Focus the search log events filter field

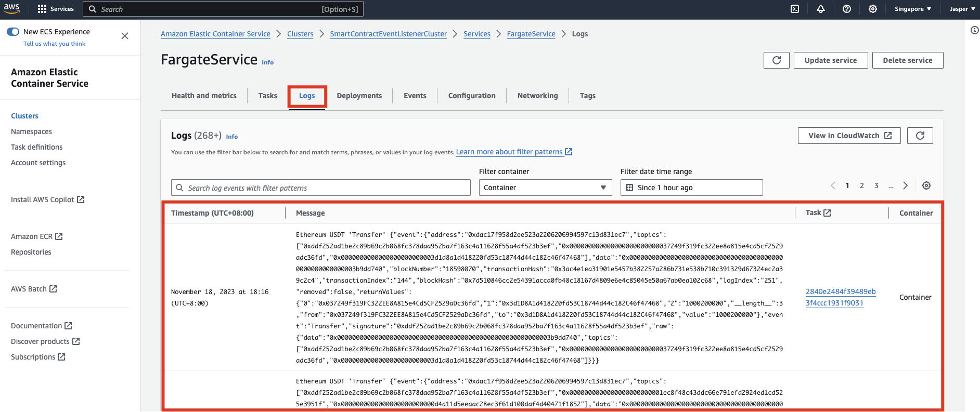point(321,188)
